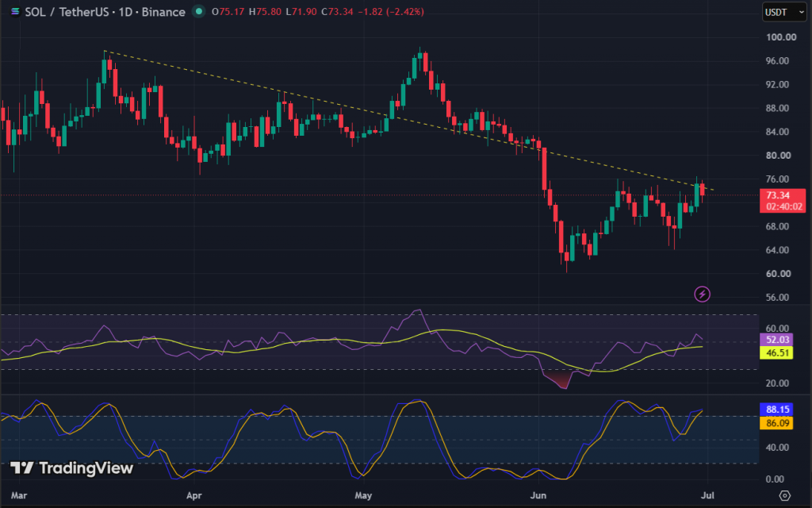Viewport: 812px width, 508px height.
Task: Click the 80.00 price axis label
Action: pyautogui.click(x=777, y=156)
